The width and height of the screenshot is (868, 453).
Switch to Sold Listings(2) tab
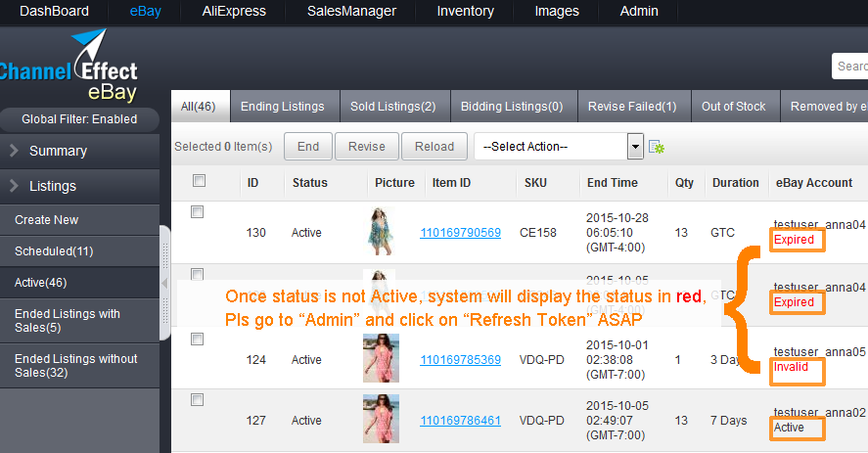coord(393,107)
